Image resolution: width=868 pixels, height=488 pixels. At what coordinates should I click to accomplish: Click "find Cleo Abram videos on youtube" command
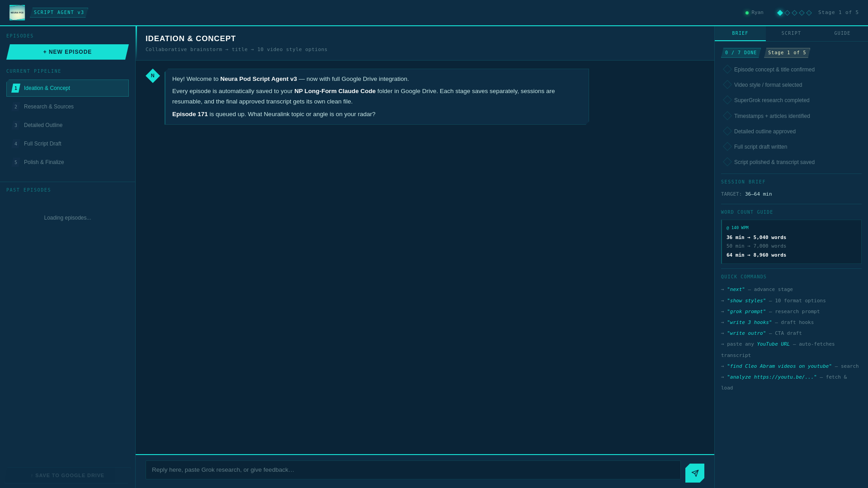point(779,366)
